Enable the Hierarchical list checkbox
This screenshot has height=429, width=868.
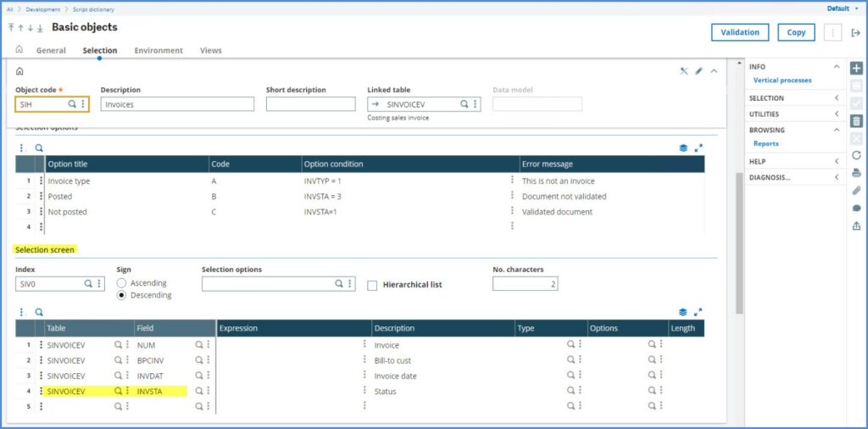[x=372, y=286]
